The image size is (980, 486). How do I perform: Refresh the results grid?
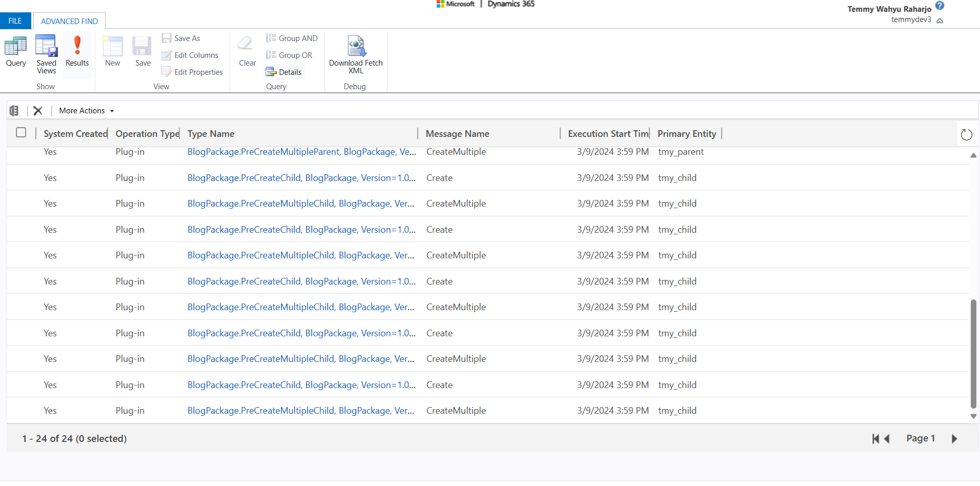[x=966, y=135]
